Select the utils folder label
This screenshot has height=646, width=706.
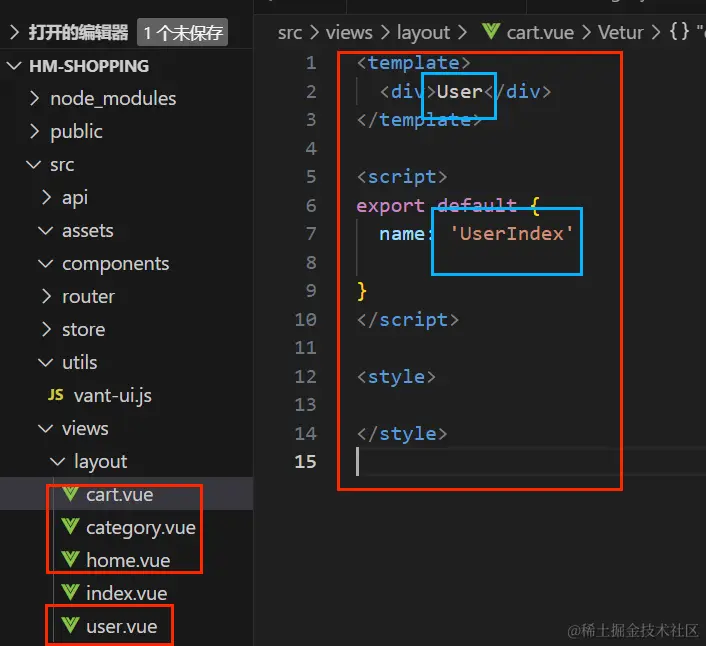tap(79, 362)
